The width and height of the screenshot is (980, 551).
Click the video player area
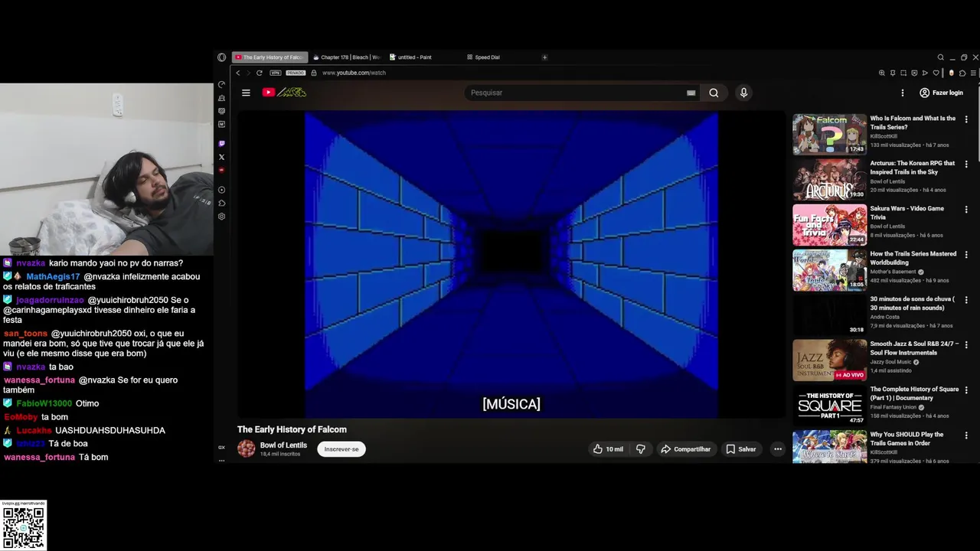pyautogui.click(x=511, y=265)
